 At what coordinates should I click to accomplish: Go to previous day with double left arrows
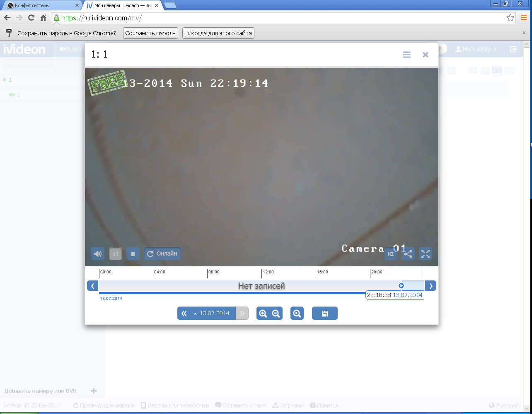pos(184,313)
